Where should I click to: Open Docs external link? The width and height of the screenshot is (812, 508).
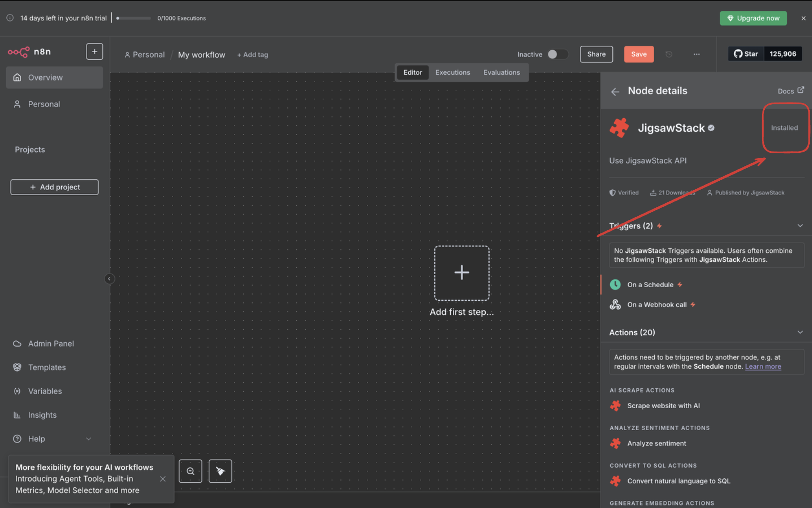coord(791,91)
